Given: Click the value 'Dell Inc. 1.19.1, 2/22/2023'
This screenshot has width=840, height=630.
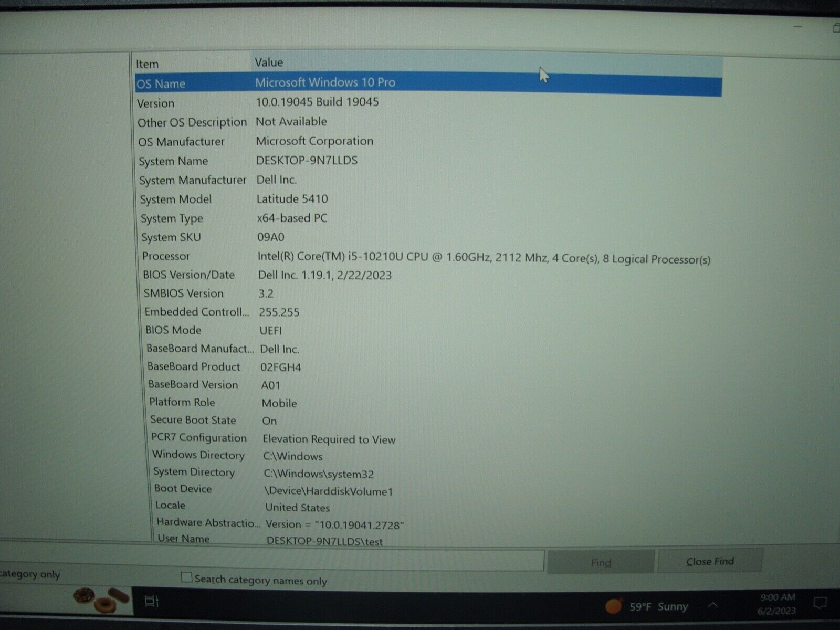Looking at the screenshot, I should pyautogui.click(x=325, y=276).
